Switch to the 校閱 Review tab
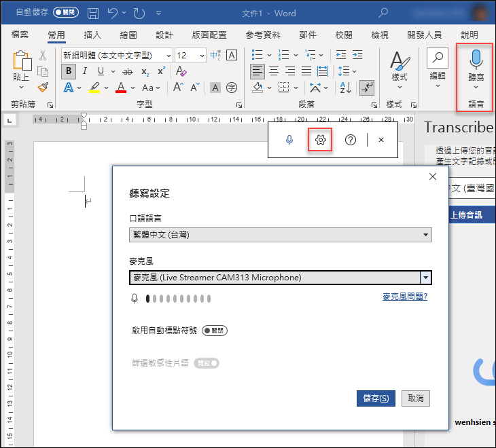Viewport: 496px width, 448px height. (344, 35)
